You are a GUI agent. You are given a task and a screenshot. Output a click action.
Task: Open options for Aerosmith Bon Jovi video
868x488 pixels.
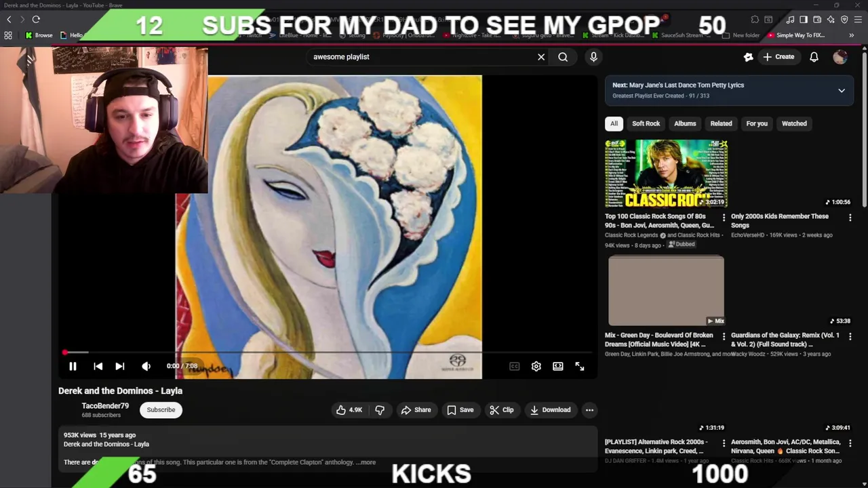pos(850,443)
